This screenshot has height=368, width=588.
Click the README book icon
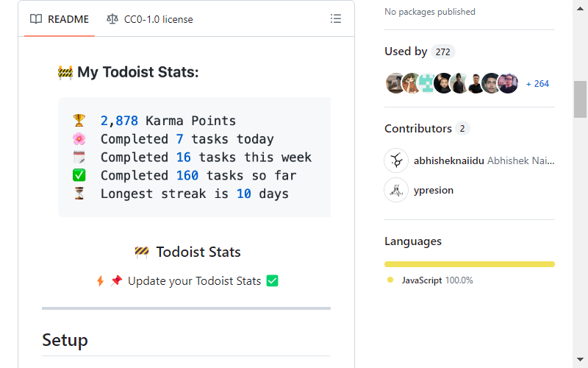36,19
